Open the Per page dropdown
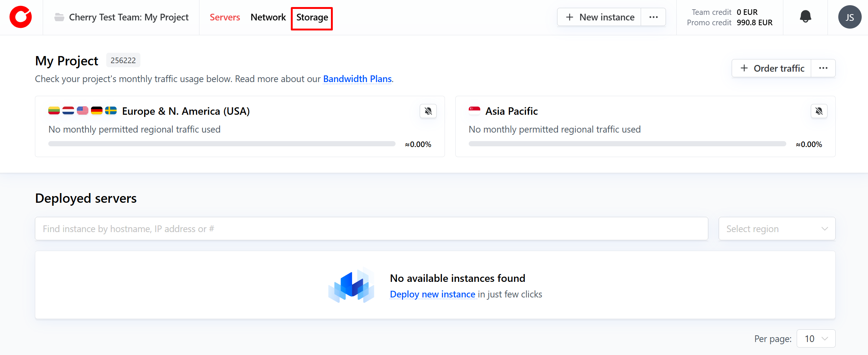 816,339
